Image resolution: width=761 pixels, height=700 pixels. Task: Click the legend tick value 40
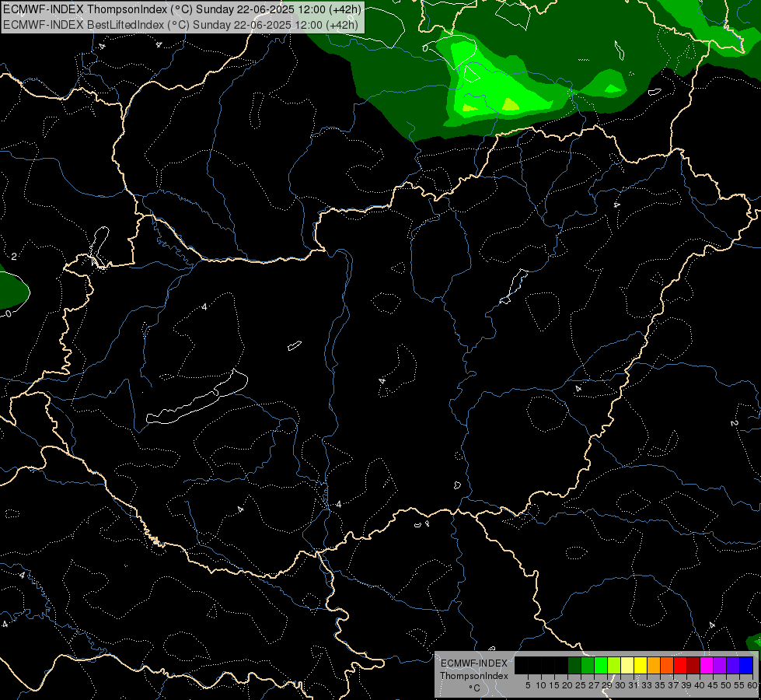tap(700, 685)
